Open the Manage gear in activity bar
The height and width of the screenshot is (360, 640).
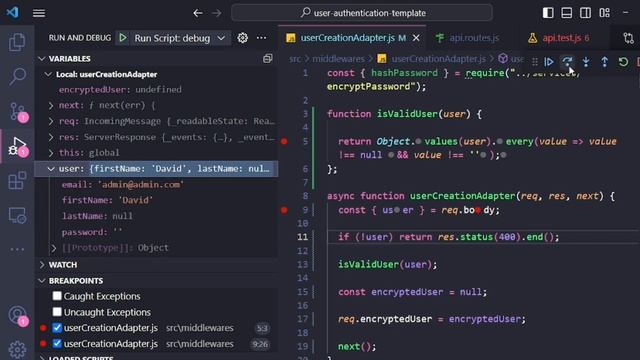pyautogui.click(x=17, y=349)
